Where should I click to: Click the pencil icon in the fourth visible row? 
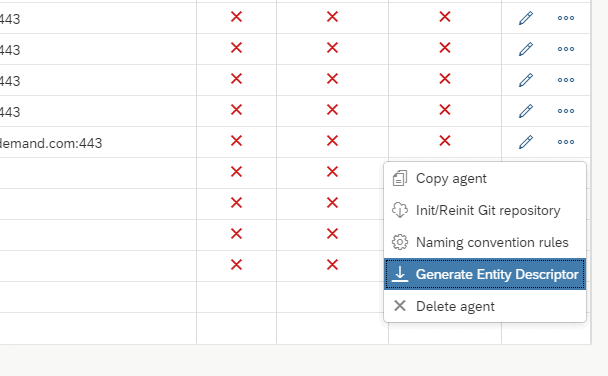coord(526,111)
